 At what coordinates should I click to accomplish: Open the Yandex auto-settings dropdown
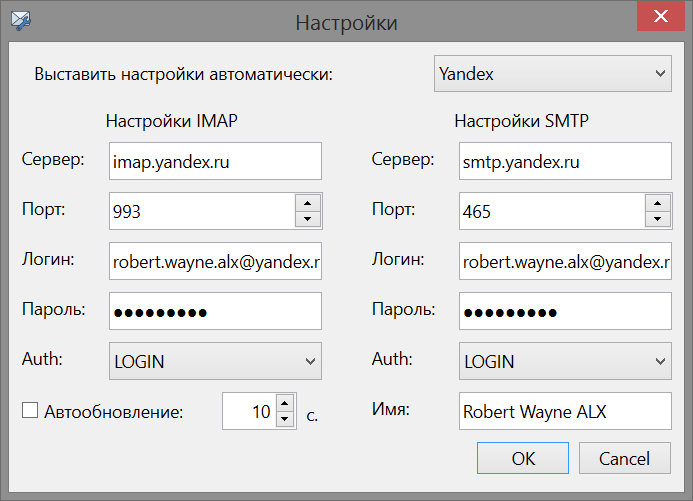[x=552, y=74]
